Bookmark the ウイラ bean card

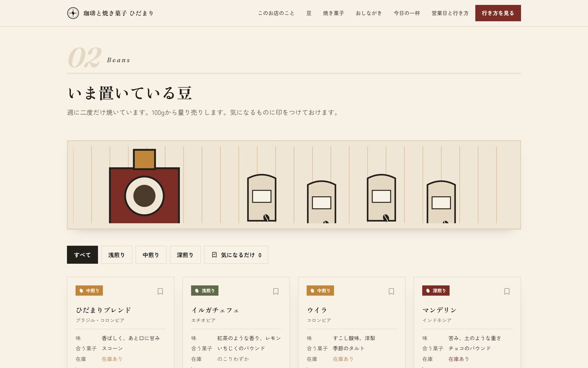(391, 291)
